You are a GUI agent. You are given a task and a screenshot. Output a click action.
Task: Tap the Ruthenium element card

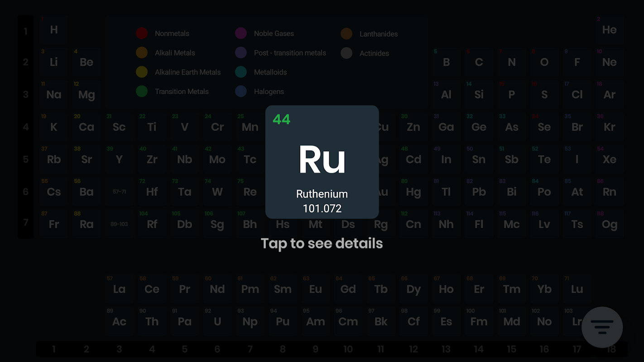pos(322,162)
